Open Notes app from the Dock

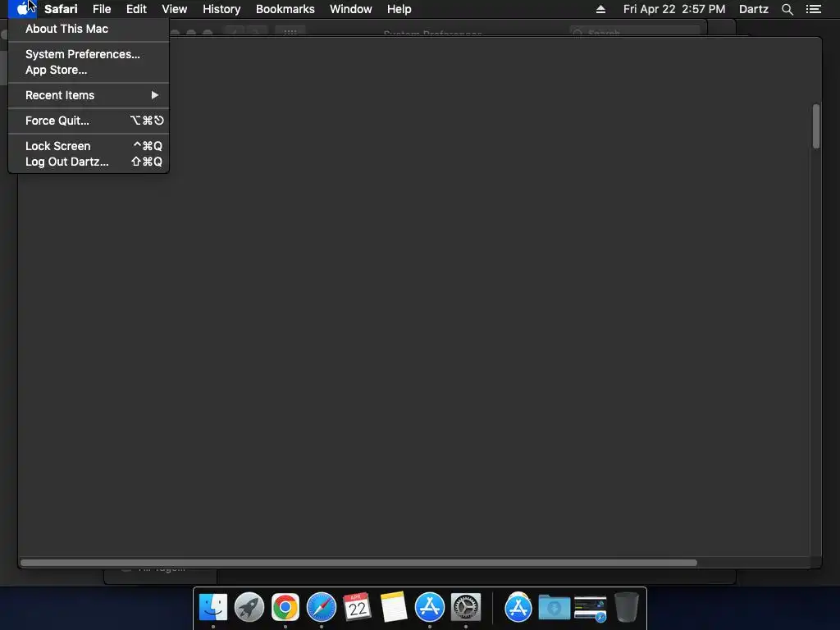coord(394,607)
